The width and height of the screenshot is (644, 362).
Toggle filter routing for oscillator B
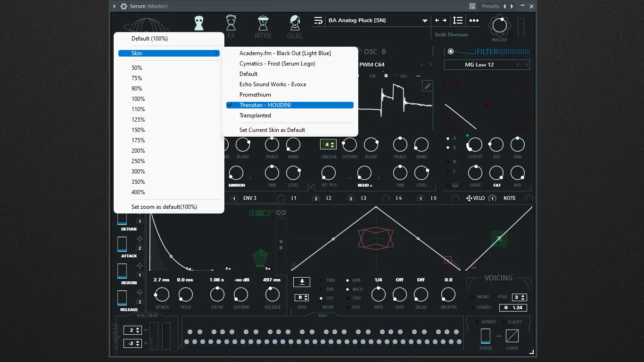[448, 148]
